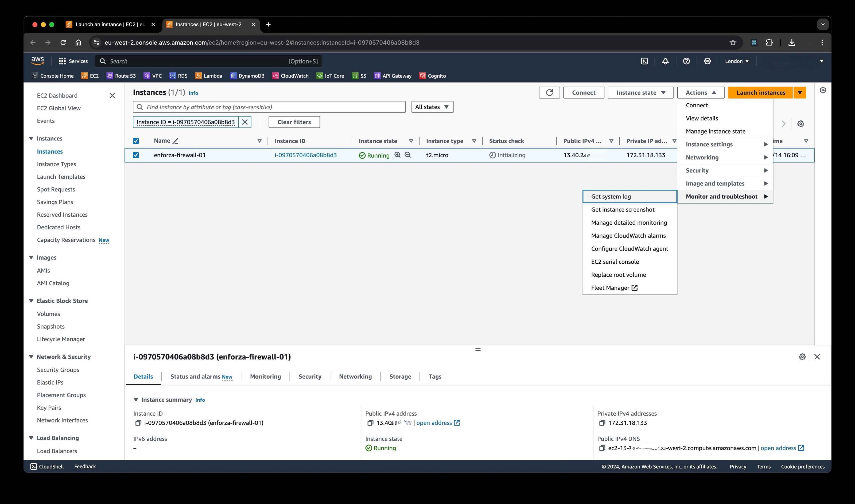Open the VPC favorites shortcut
The image size is (855, 504).
point(153,76)
